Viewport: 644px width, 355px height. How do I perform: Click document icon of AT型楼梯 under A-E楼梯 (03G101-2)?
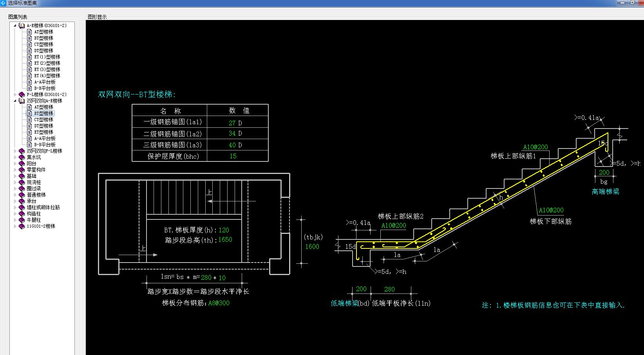[x=29, y=32]
